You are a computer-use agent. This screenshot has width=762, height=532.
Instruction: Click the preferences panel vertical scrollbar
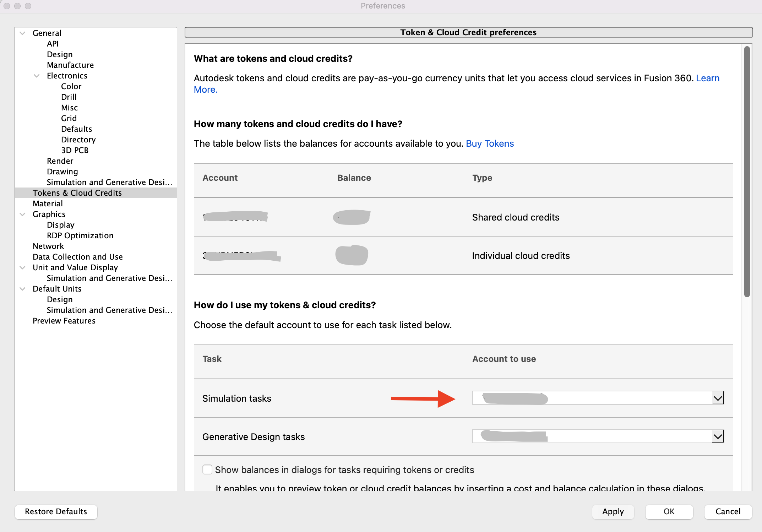pos(747,171)
